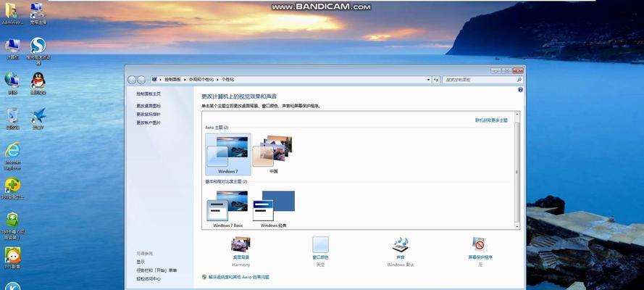Image resolution: width=644 pixels, height=290 pixels.
Task: Launch the PPS player desktop icon
Action: (x=13, y=258)
